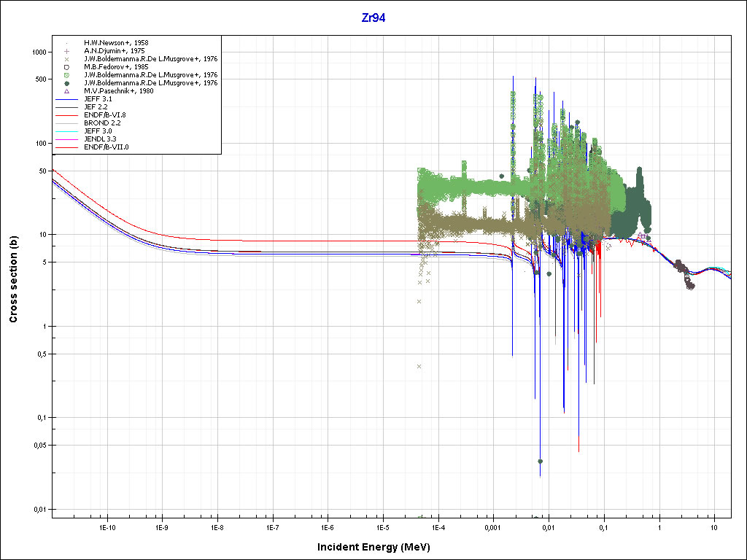This screenshot has height=560, width=747.
Task: Select the ENDF/B-VII.0 legend label
Action: (x=107, y=147)
